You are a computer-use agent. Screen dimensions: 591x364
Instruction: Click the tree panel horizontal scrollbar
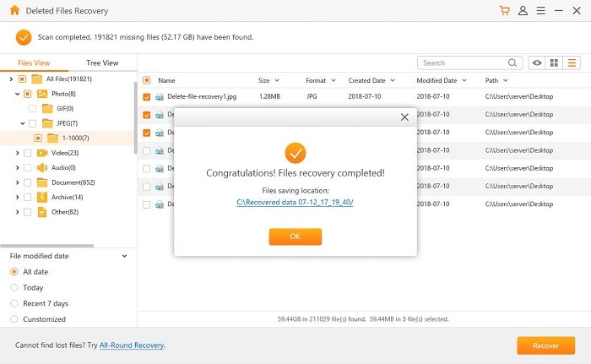click(x=47, y=246)
